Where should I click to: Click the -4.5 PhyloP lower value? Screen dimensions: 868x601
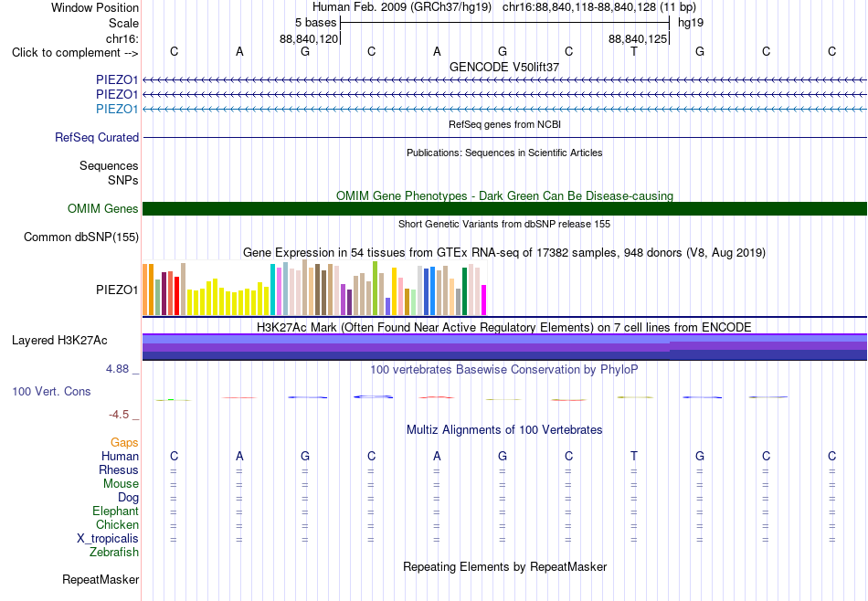[119, 415]
